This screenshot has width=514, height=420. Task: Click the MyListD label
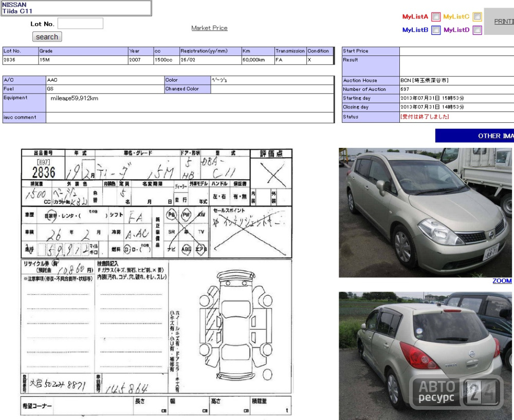456,30
